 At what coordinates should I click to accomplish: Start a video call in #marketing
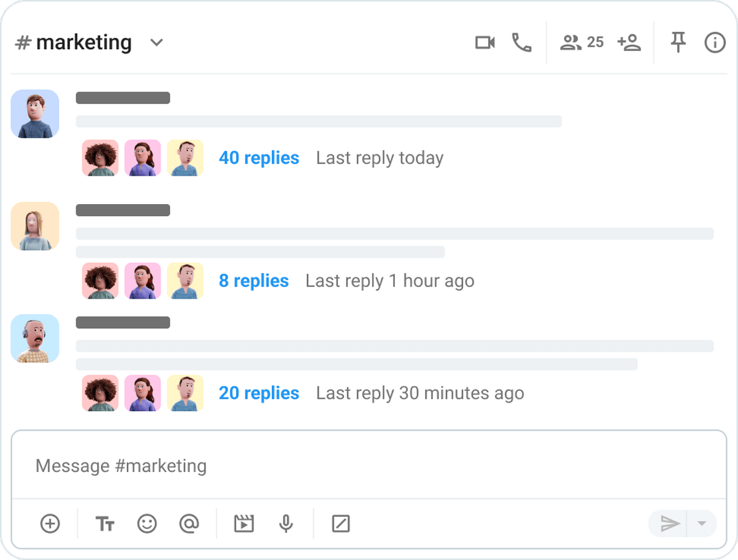[485, 42]
